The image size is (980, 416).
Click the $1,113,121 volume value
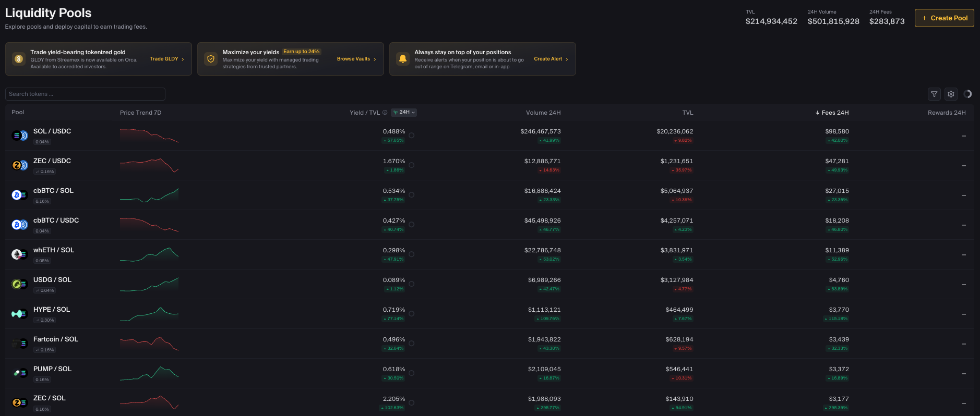544,310
